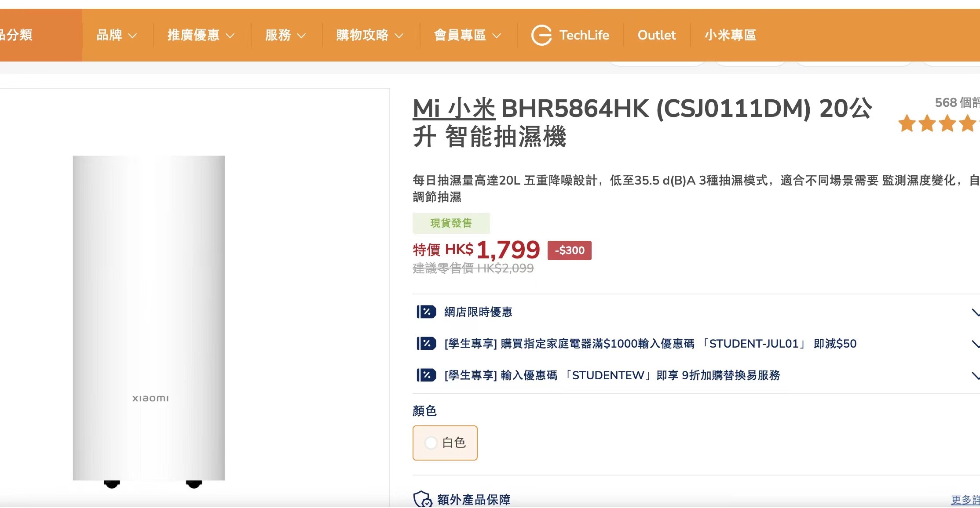Image resolution: width=980 pixels, height=508 pixels.
Task: Expand the 推廣優惠 promotions menu
Action: click(201, 35)
